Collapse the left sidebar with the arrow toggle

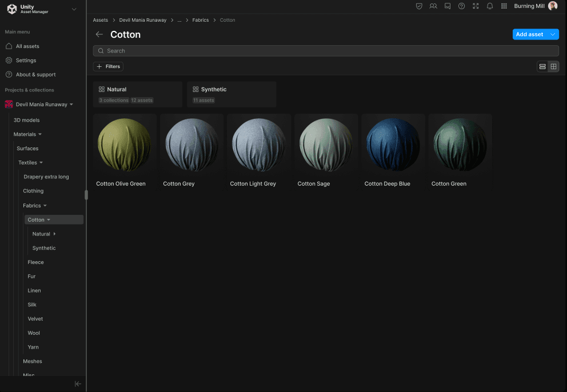[x=78, y=383]
